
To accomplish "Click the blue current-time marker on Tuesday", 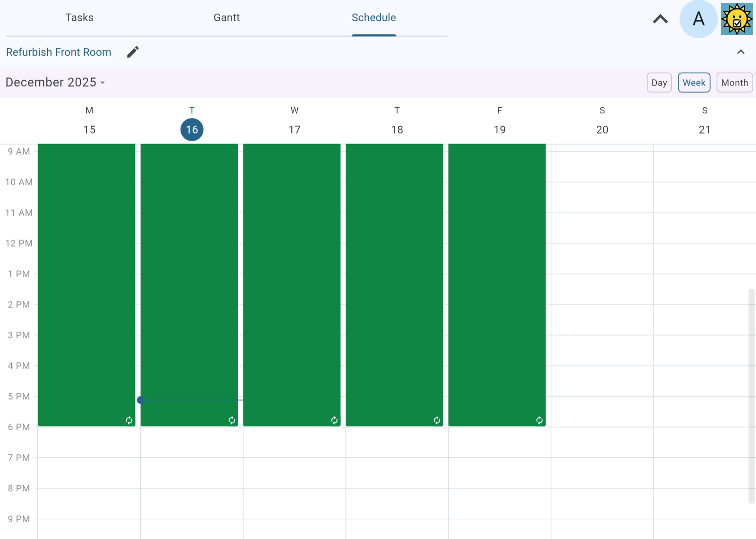I will click(x=140, y=400).
